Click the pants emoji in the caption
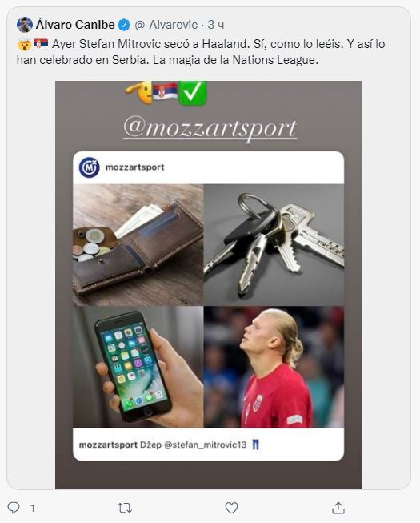 pyautogui.click(x=255, y=445)
